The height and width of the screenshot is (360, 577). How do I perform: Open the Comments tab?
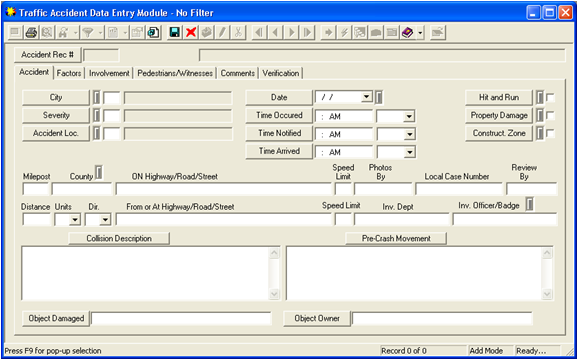238,73
